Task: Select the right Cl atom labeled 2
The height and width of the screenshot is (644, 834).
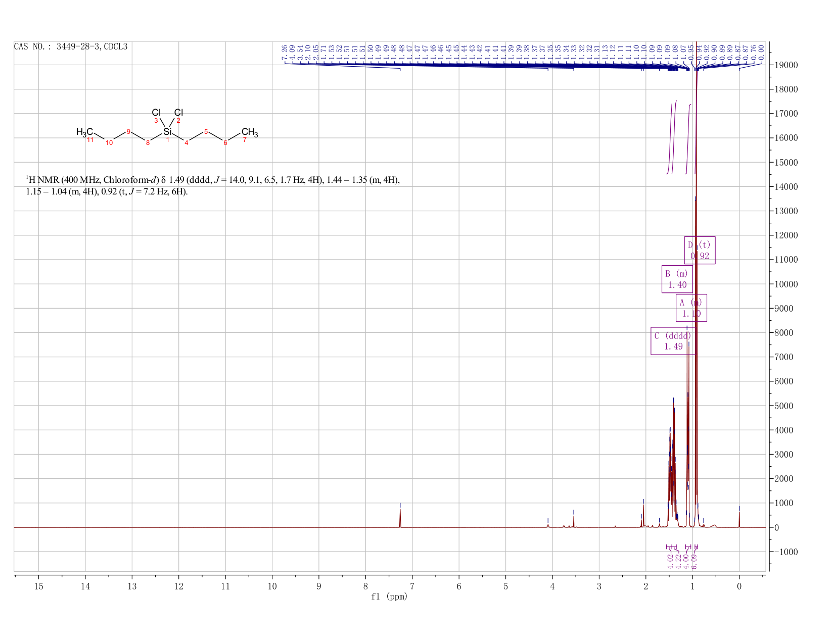Action: (178, 112)
